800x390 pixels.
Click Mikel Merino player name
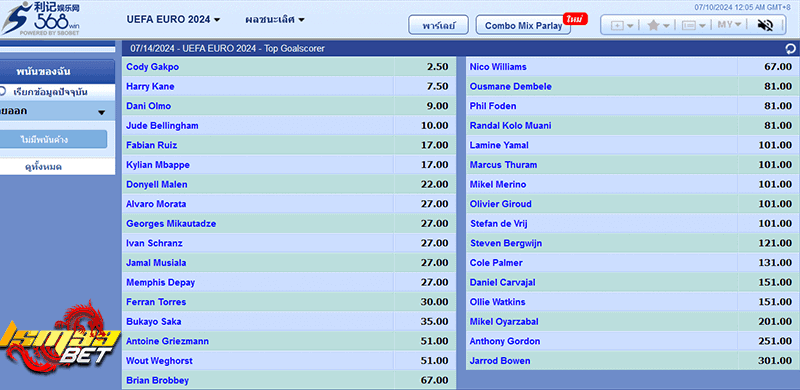[498, 184]
